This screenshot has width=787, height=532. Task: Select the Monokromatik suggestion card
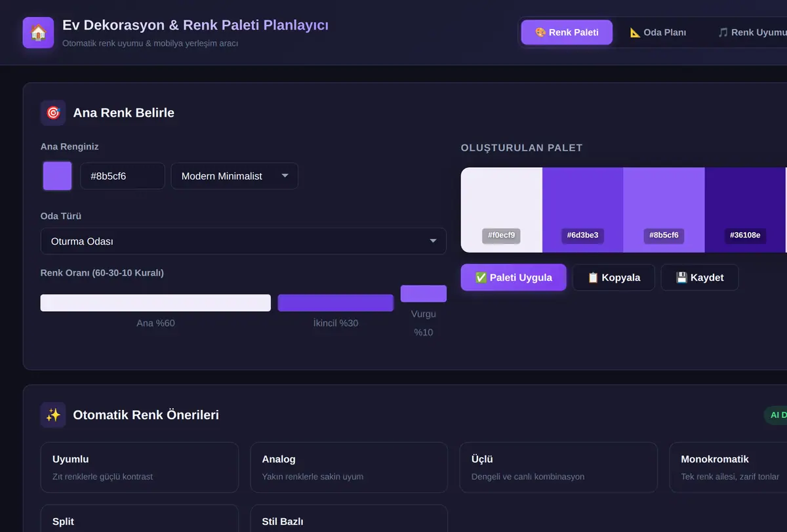coord(728,467)
